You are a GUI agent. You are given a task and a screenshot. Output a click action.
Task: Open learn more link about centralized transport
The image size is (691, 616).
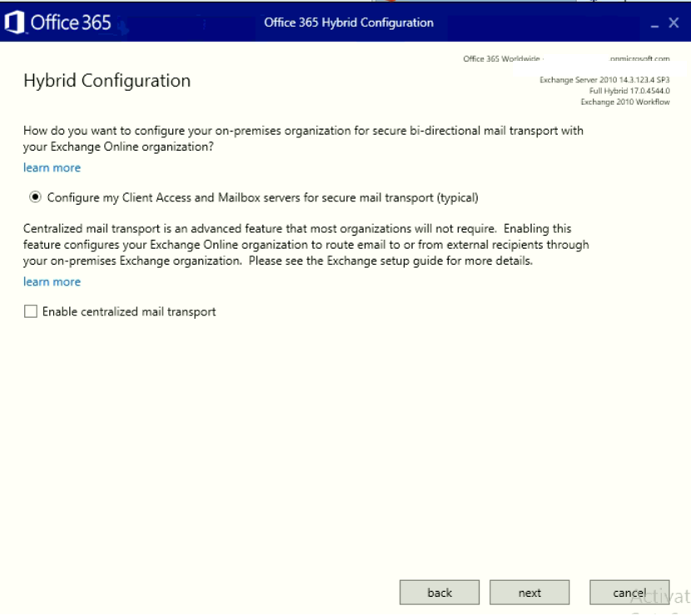pyautogui.click(x=52, y=282)
